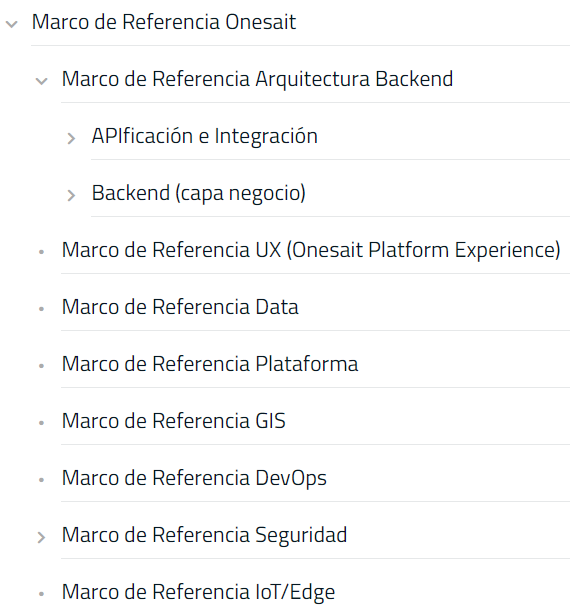The height and width of the screenshot is (611, 570).
Task: Open Marco de Referencia UX page
Action: coord(311,250)
